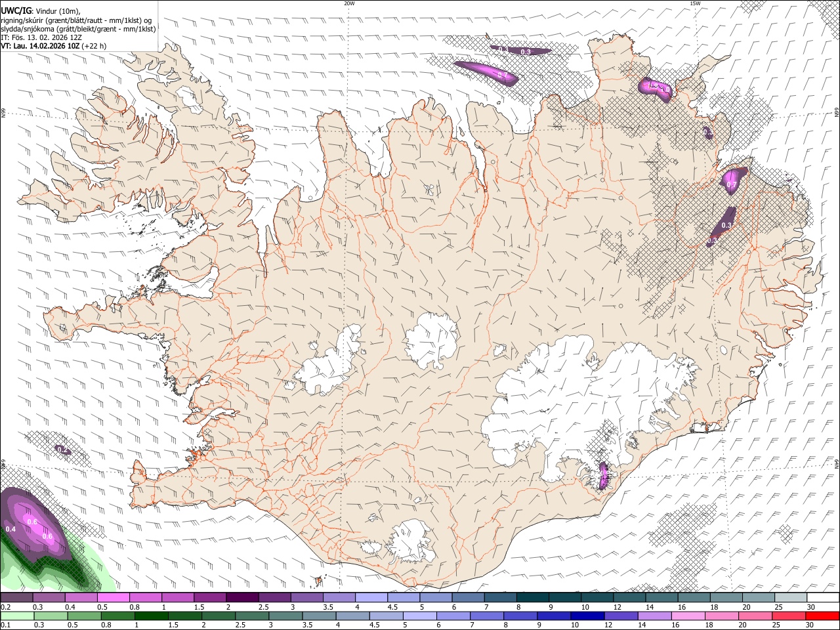Click the top-row legend swatch between 0.2 and 0.3

click(x=16, y=597)
